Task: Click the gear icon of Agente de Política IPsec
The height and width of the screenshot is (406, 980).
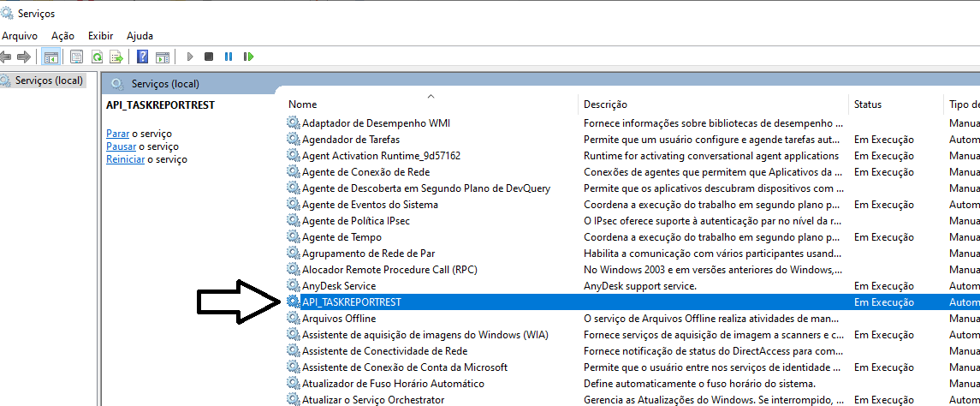Action: point(293,220)
